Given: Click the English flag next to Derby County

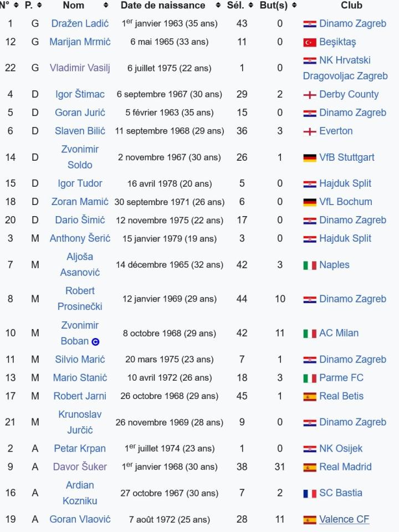Looking at the screenshot, I should click(310, 95).
